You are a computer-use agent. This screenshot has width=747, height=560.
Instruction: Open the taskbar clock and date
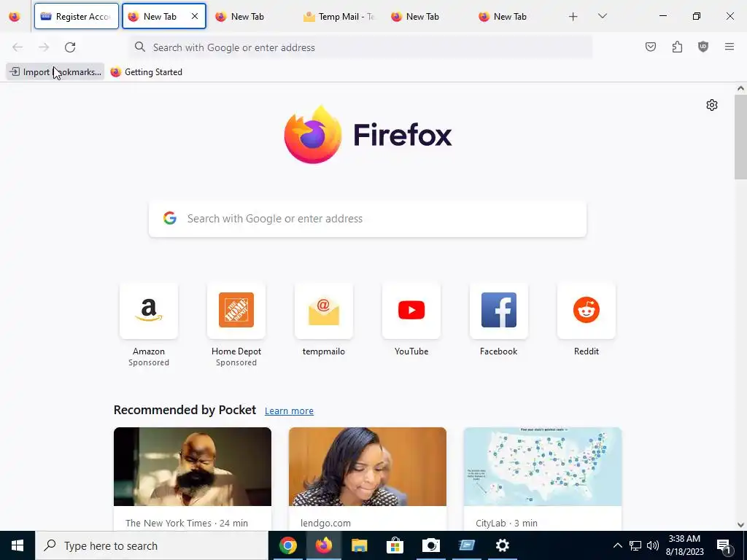point(684,545)
